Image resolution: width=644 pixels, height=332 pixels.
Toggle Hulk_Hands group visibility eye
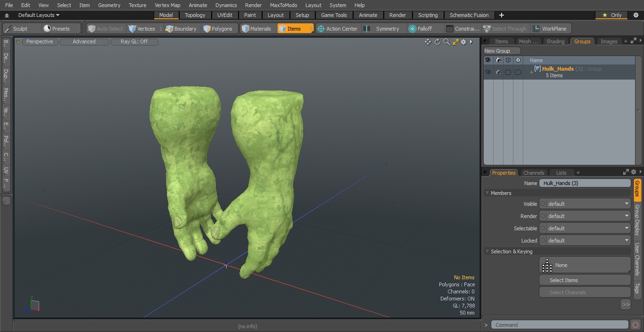pos(488,73)
